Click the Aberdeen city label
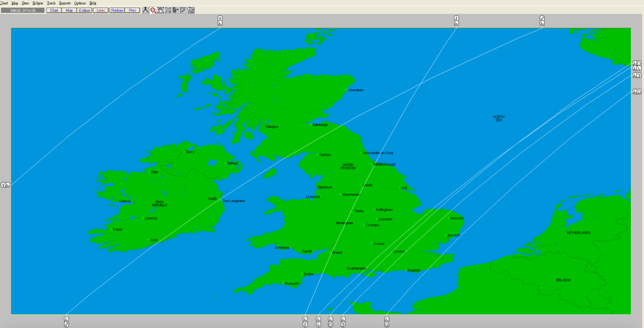The height and width of the screenshot is (328, 644). click(x=356, y=90)
